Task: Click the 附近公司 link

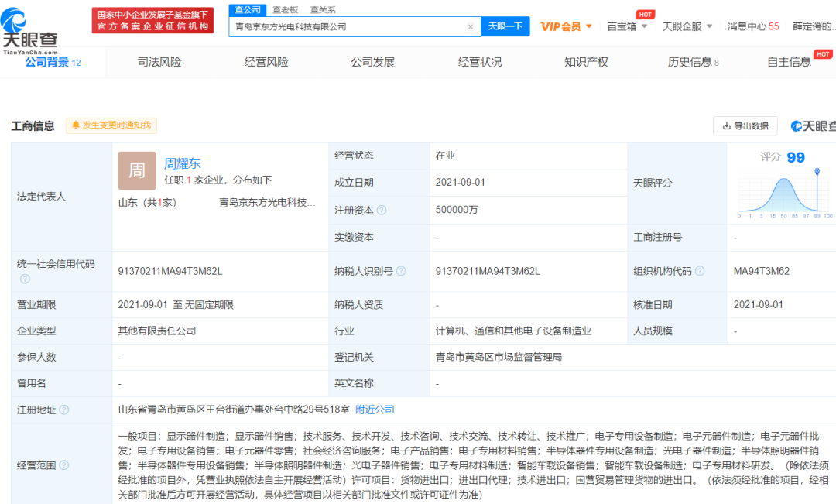Action: point(375,410)
